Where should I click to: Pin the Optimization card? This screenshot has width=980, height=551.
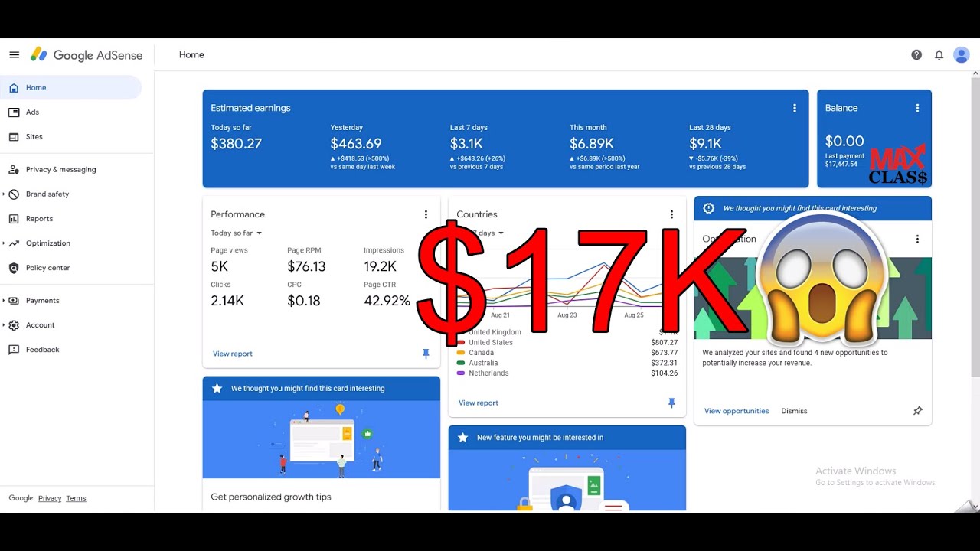tap(917, 411)
